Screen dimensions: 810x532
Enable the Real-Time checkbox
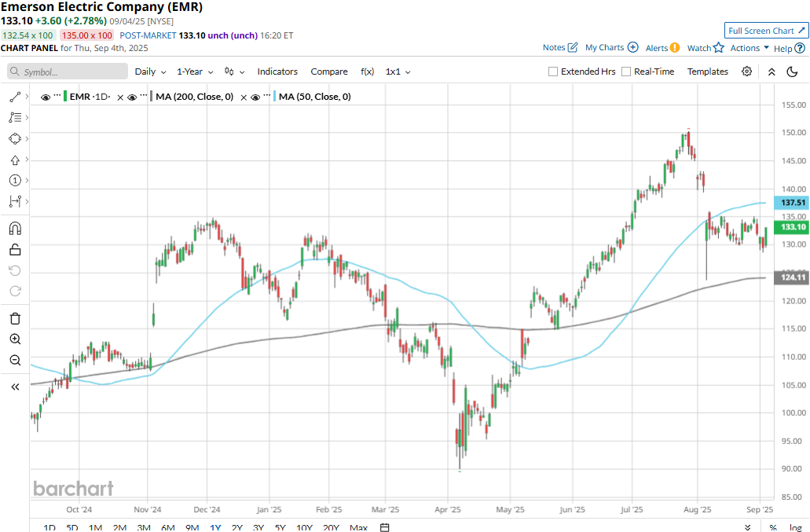tap(626, 72)
